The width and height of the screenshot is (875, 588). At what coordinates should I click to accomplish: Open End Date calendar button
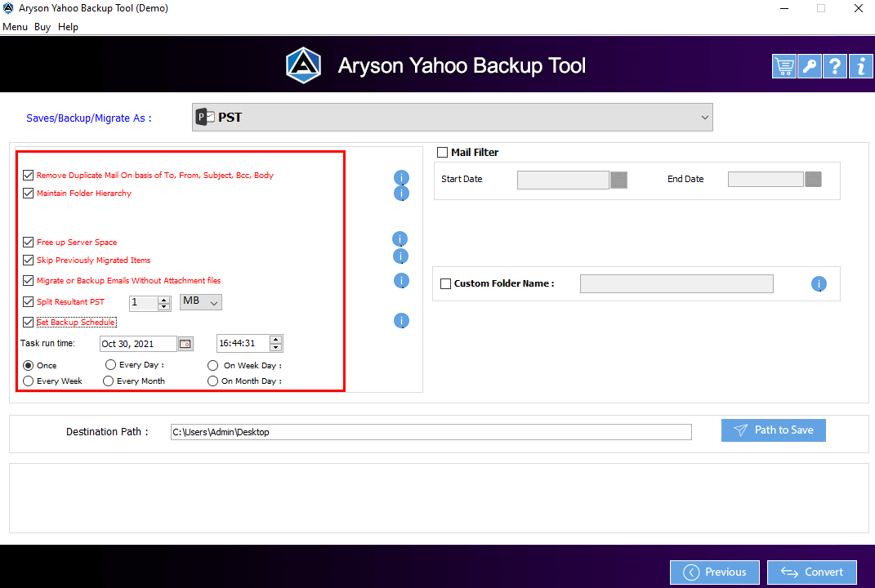click(813, 179)
